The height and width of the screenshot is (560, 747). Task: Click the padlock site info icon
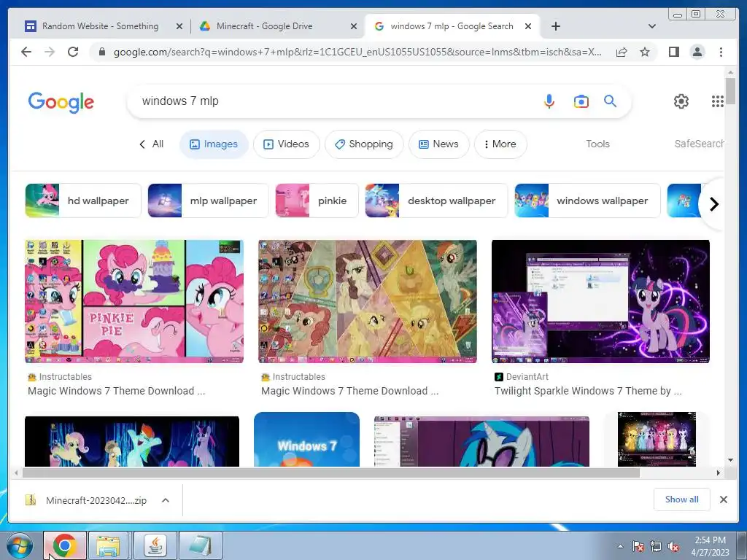[101, 52]
